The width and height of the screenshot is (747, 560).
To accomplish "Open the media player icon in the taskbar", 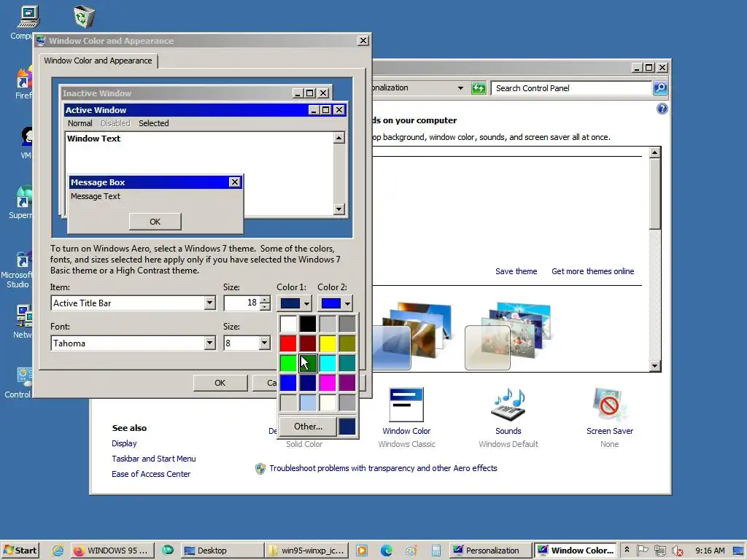I will (x=362, y=551).
